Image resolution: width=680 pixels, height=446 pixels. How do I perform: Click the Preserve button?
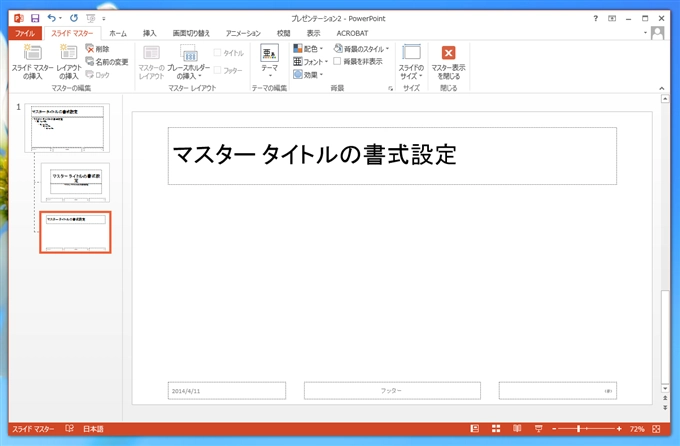click(x=98, y=75)
